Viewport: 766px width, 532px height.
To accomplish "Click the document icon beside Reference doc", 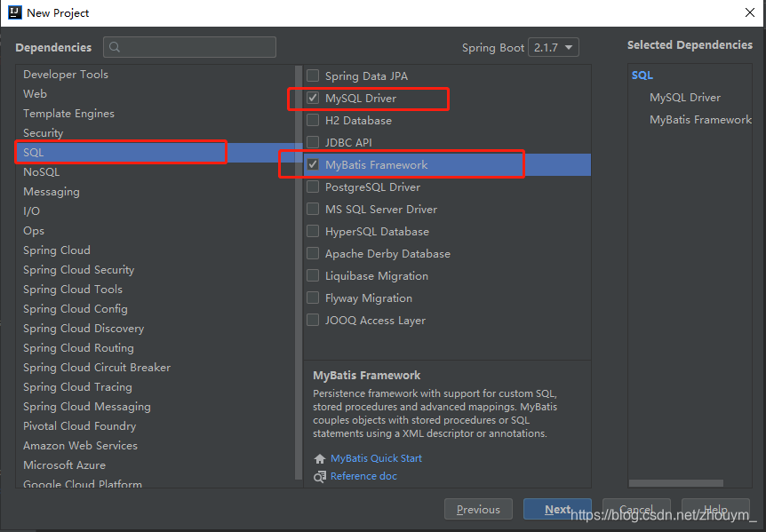I will (x=319, y=476).
